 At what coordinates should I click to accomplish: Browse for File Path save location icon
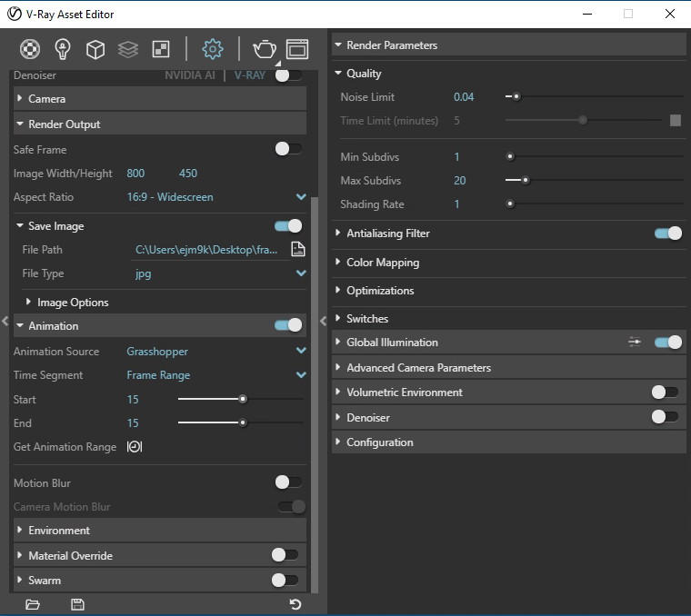pos(298,249)
